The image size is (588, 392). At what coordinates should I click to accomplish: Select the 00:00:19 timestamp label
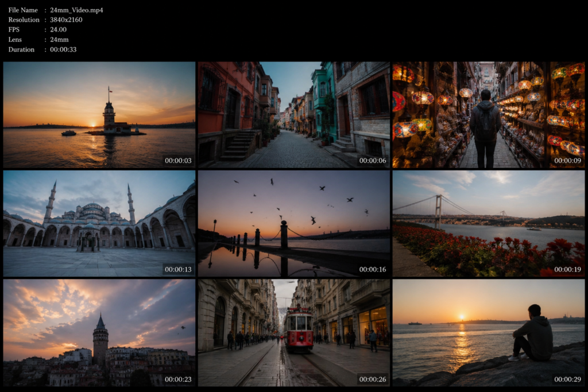pos(567,270)
